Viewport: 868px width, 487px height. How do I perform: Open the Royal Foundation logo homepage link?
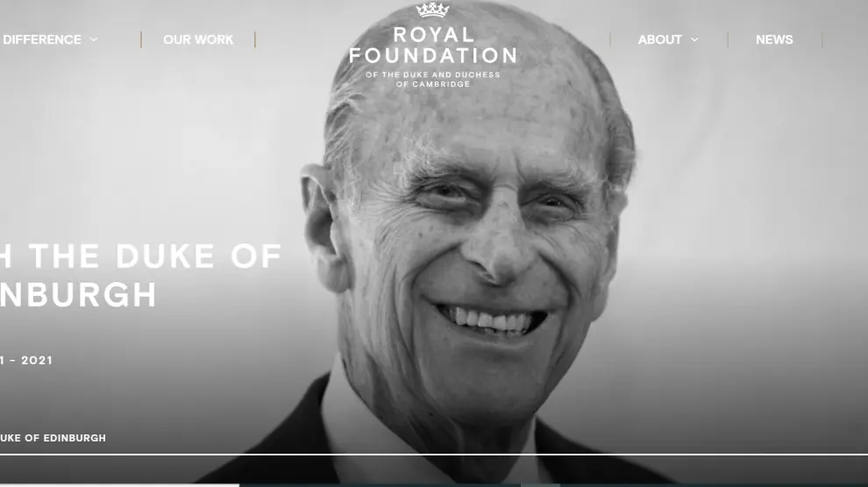click(x=432, y=46)
